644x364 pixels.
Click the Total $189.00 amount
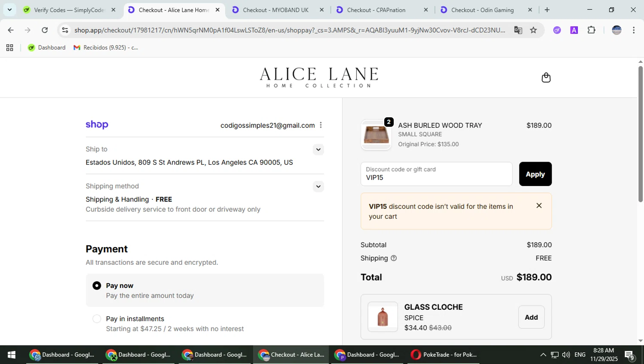point(534,277)
